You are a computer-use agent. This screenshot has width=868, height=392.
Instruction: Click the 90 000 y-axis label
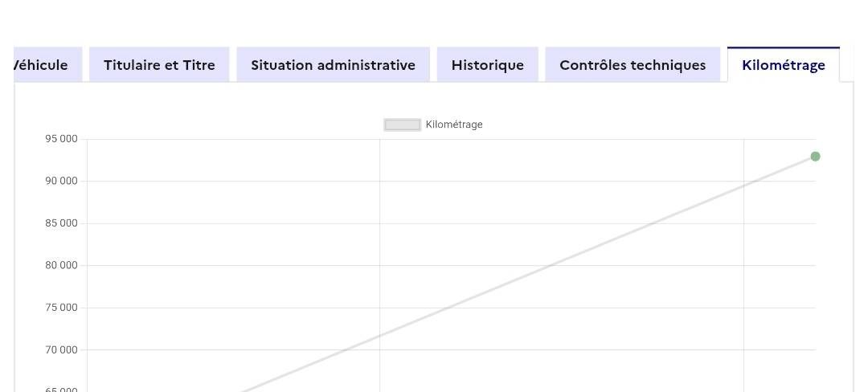(x=62, y=181)
